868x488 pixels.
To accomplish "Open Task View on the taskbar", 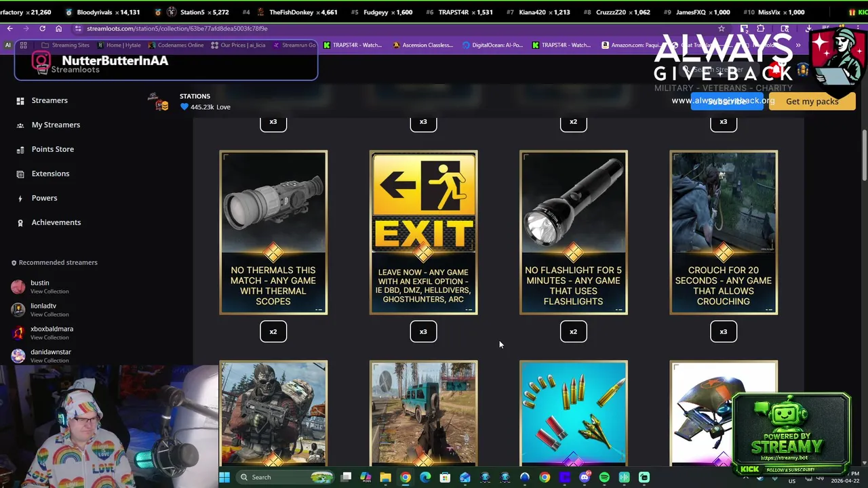I will coord(346,477).
